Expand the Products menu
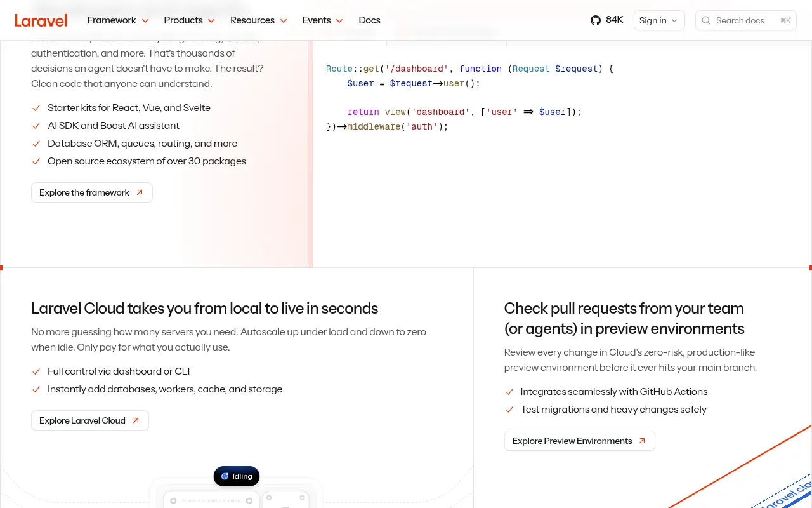The image size is (812, 508). (190, 20)
